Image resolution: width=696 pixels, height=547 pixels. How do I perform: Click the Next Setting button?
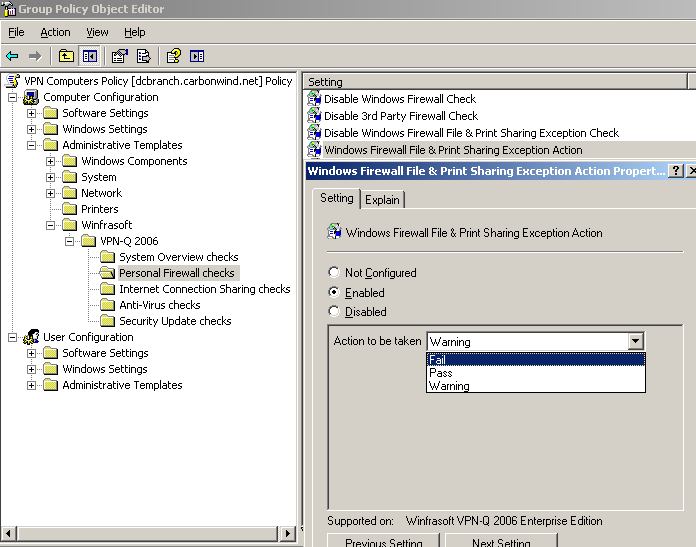(501, 542)
